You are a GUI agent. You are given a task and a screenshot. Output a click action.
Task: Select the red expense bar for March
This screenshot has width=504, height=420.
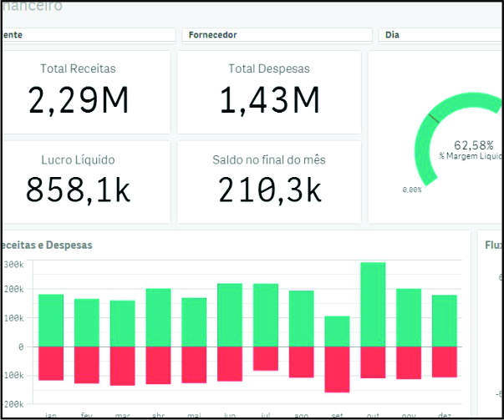123,366
